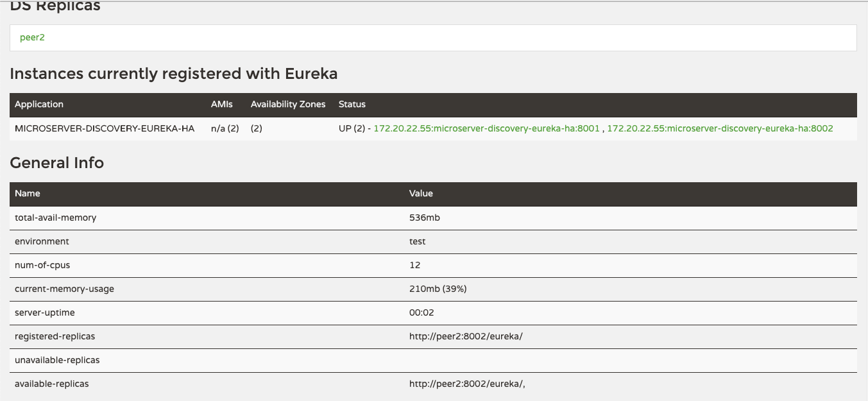Click the Name header in General Info
The width and height of the screenshot is (868, 401).
pos(28,193)
